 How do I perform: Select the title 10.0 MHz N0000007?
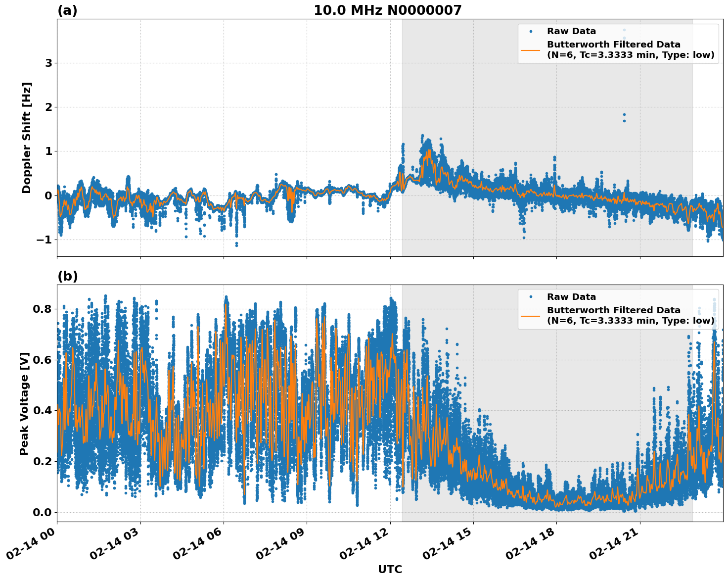click(389, 9)
